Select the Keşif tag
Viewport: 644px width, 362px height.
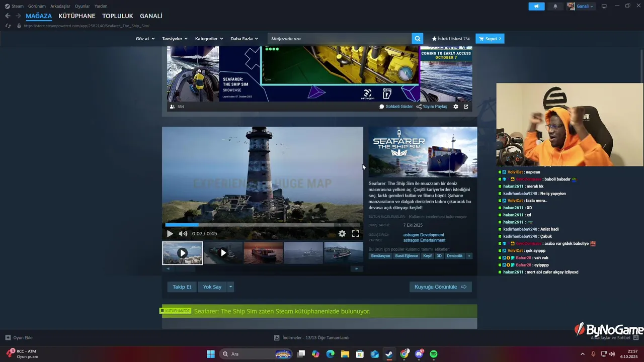(x=427, y=256)
